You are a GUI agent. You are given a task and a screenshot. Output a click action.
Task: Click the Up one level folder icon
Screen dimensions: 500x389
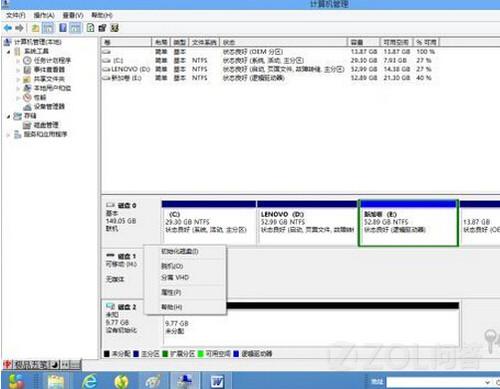[x=35, y=28]
